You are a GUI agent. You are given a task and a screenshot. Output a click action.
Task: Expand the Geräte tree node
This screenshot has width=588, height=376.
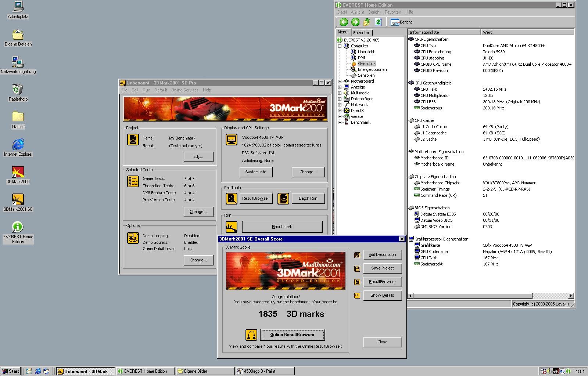tap(340, 116)
